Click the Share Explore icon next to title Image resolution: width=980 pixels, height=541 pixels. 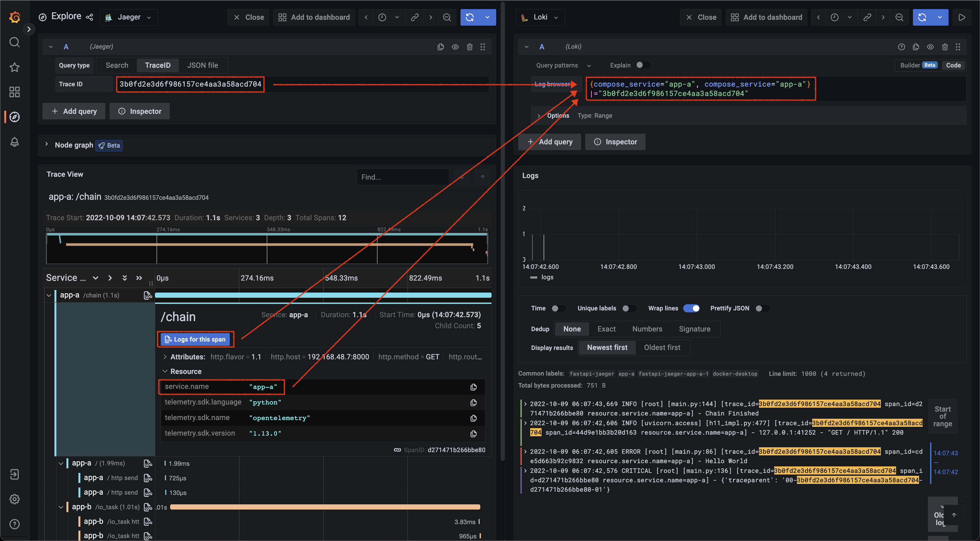[89, 17]
